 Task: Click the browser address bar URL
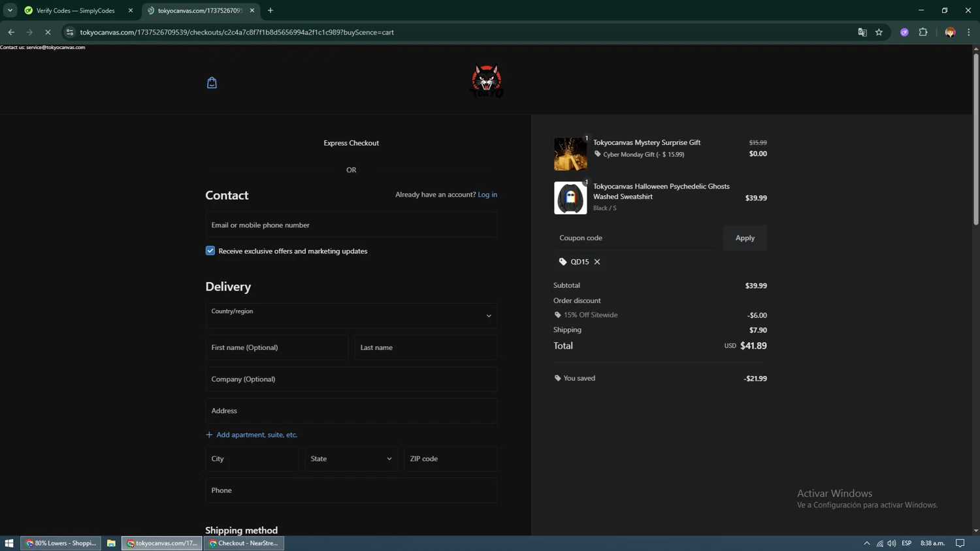point(237,32)
